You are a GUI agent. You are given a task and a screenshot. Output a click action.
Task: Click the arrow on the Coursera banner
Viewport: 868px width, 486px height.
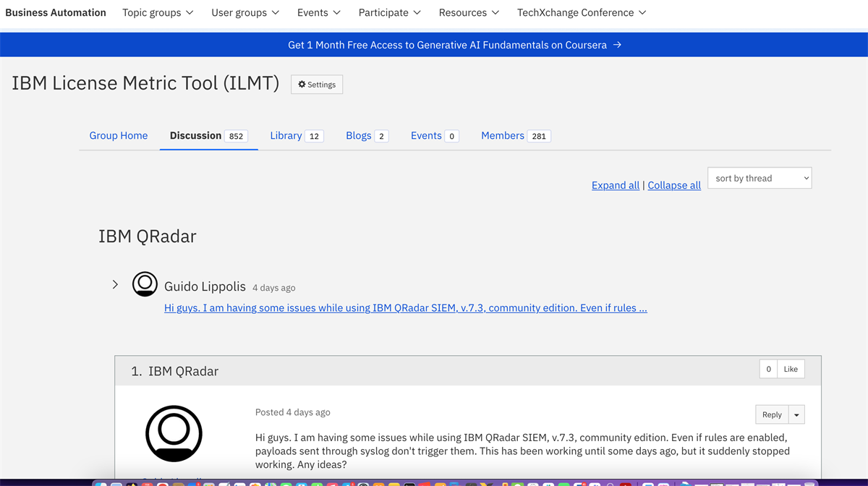617,44
